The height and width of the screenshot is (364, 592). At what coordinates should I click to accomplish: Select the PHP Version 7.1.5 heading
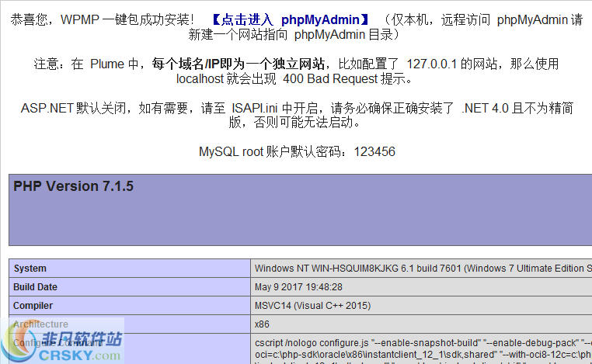click(73, 186)
